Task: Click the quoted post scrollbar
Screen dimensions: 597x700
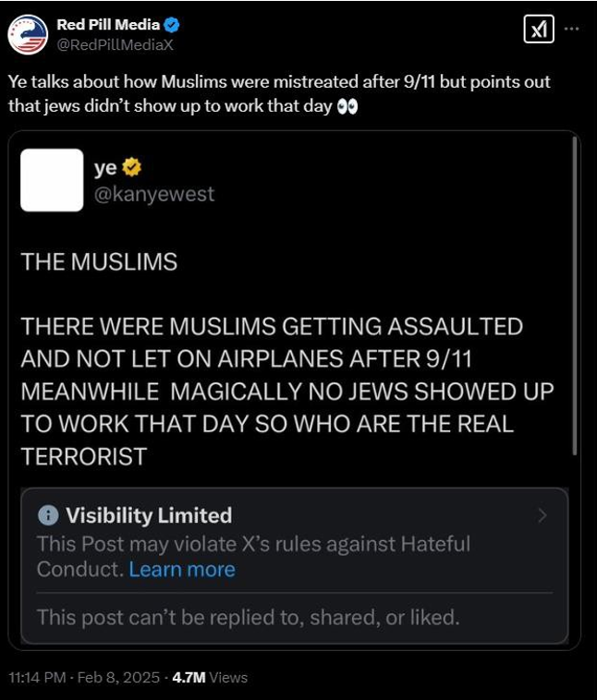Action: tap(576, 277)
